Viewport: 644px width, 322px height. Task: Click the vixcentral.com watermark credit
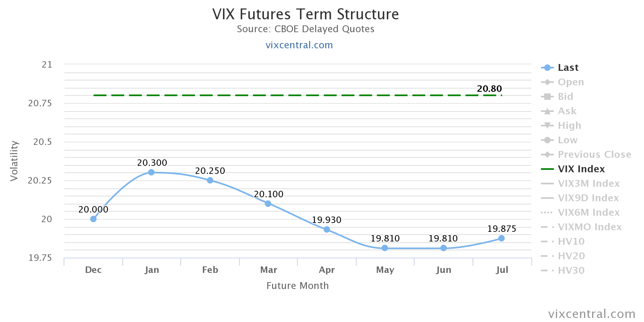592,314
